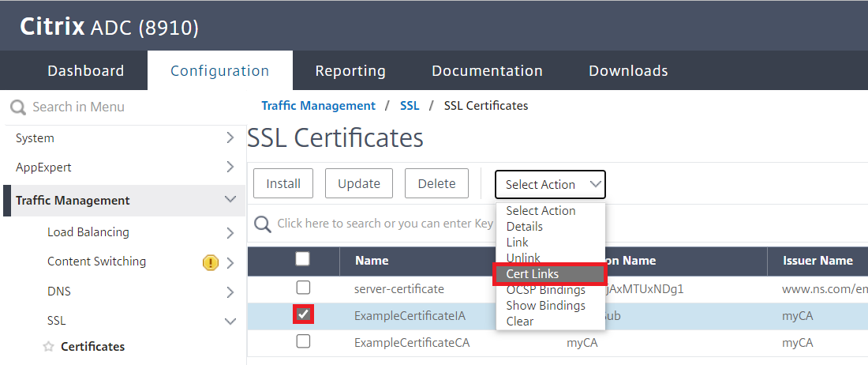868x365 pixels.
Task: Open the Downloads tab
Action: 628,71
